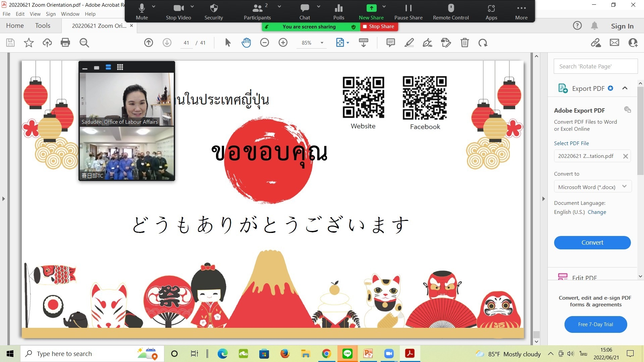Click the Search 'Rotate Page' field

coord(595,66)
